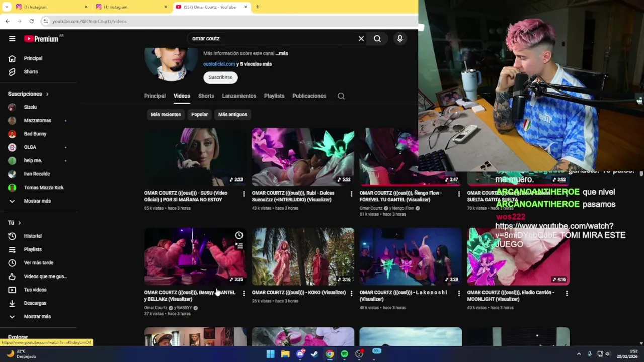Open options menu for MOONLIGHT video

pos(567,293)
